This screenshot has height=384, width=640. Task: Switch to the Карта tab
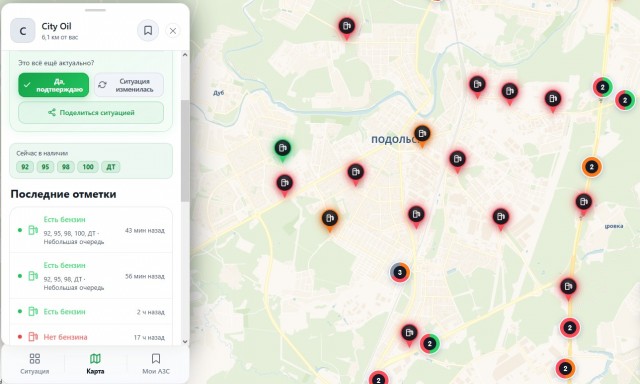pyautogui.click(x=95, y=364)
